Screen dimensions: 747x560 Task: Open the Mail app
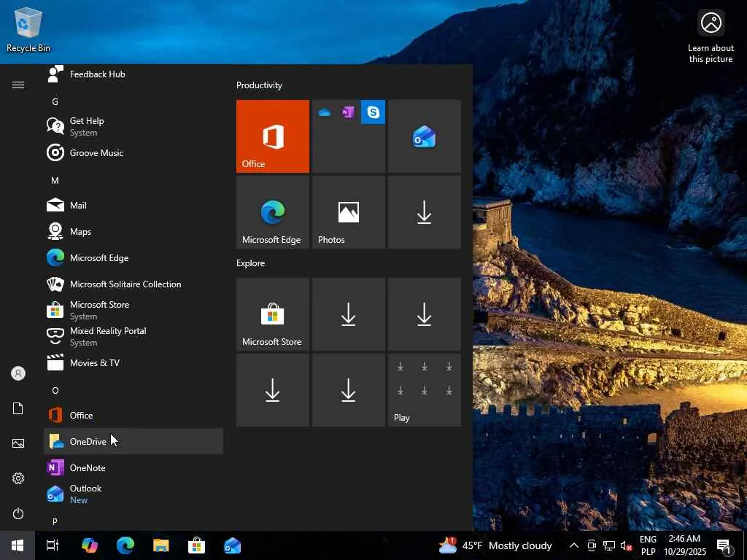(x=133, y=205)
